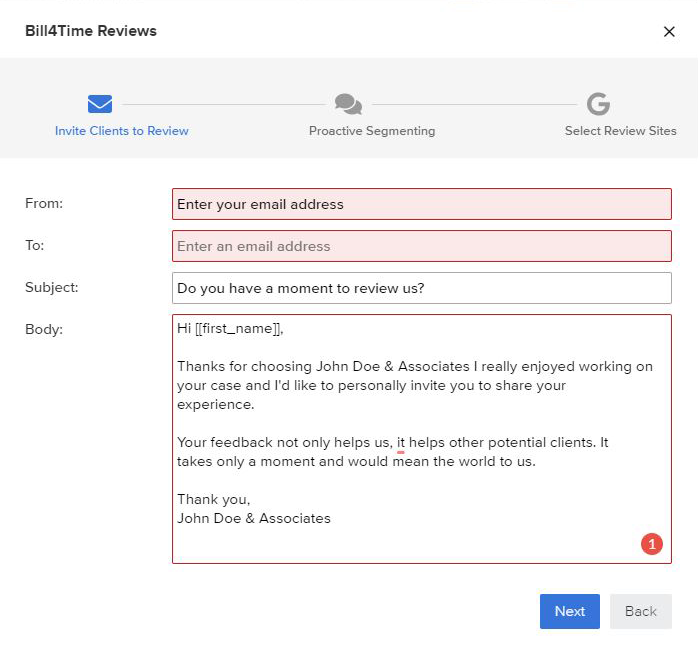
Task: Click the 'Bill4Time Reviews' title
Action: coord(91,31)
